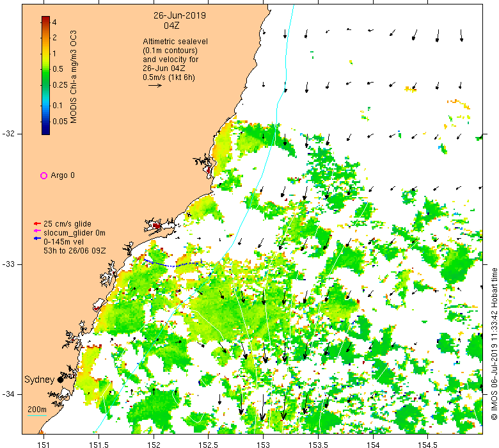Click the 200m scale label
This screenshot has height=448, width=499.
tap(37, 410)
